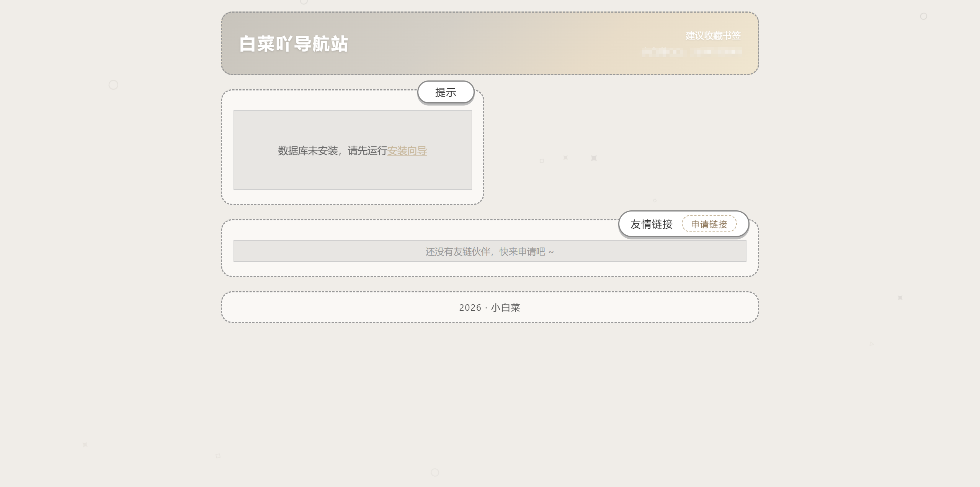Click the 2026 · 小白菜 footer text
This screenshot has width=980, height=487.
point(490,308)
